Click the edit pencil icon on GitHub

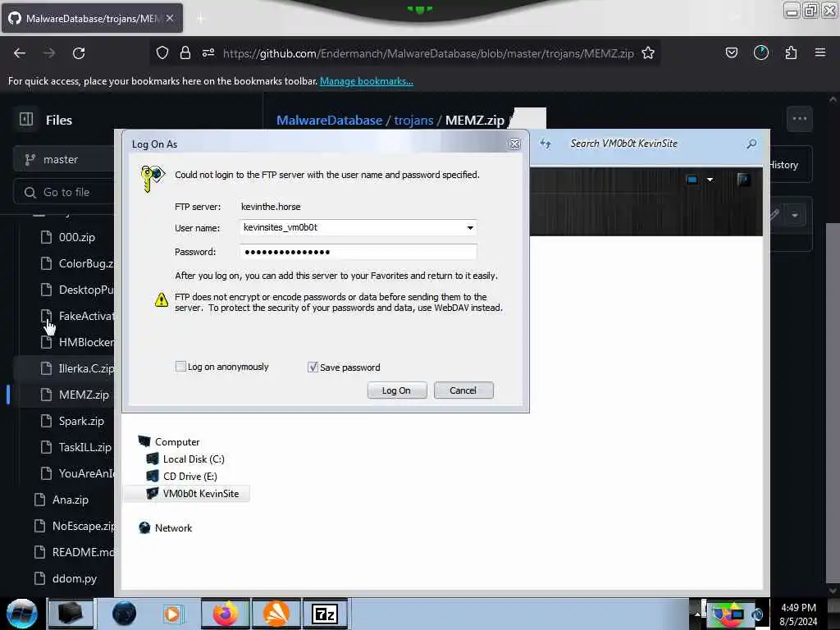tap(774, 216)
